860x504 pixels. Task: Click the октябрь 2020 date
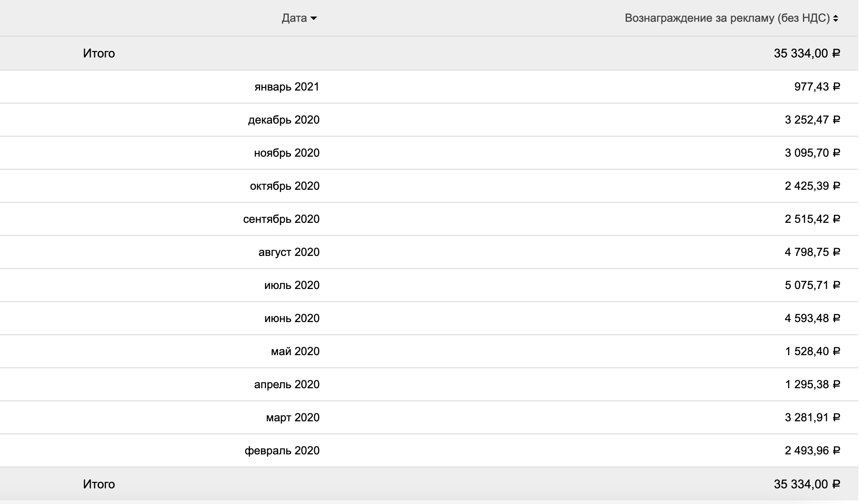[x=284, y=186]
